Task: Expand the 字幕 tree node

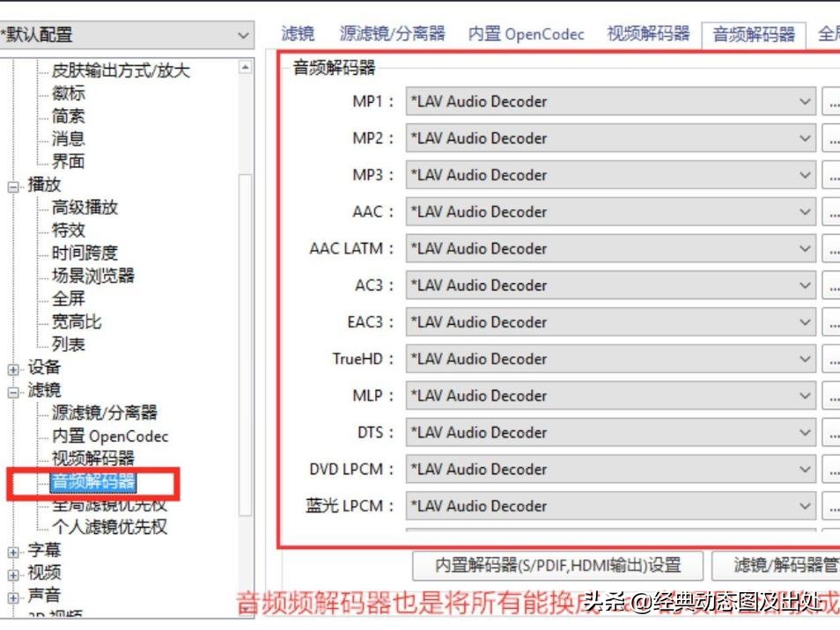Action: [x=13, y=552]
